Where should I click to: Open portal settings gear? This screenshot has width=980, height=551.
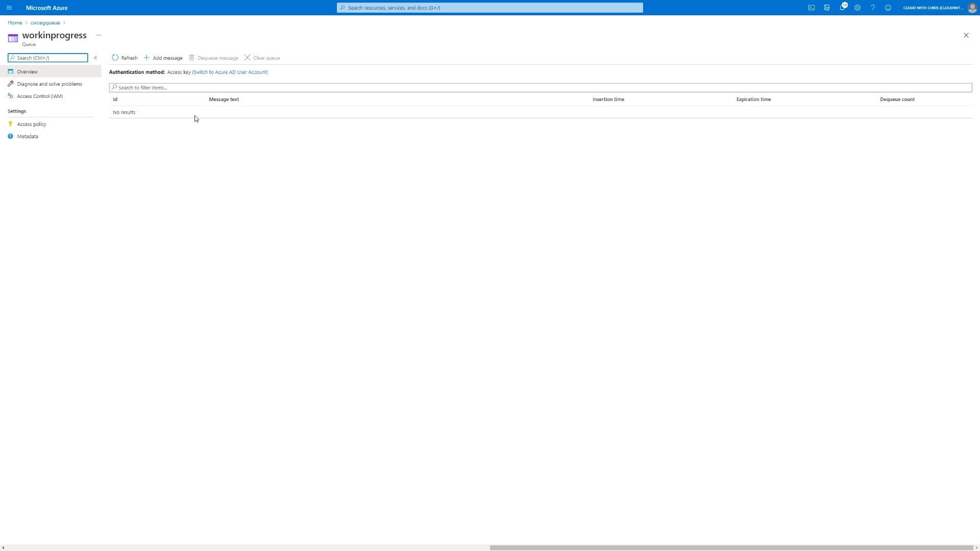tap(857, 8)
